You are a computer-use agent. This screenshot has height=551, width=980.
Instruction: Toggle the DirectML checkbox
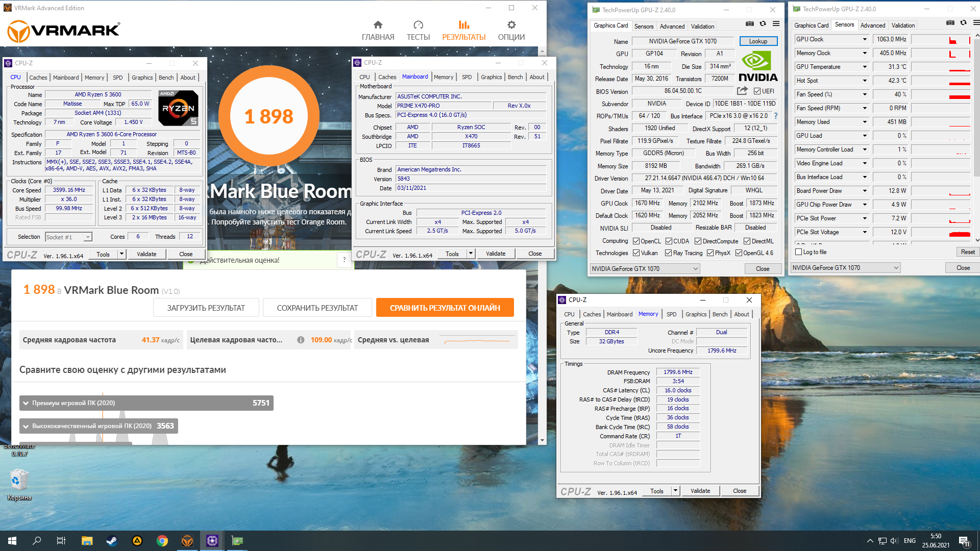pos(747,241)
